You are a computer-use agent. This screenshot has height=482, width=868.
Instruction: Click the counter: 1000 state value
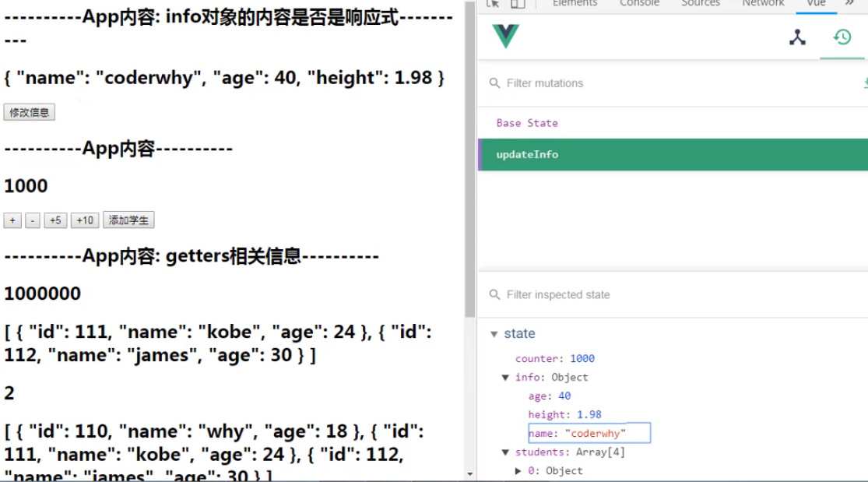tap(555, 358)
